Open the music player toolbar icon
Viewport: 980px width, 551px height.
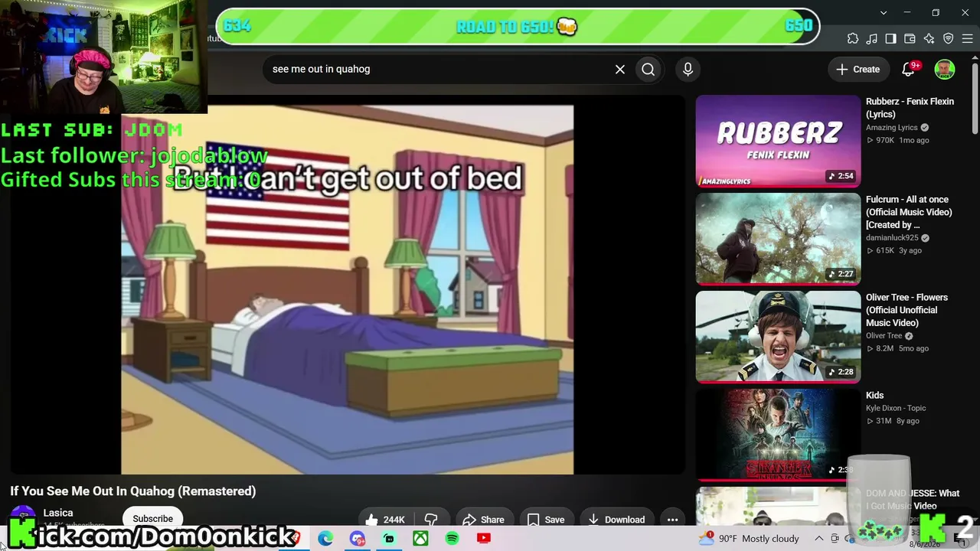pyautogui.click(x=872, y=39)
